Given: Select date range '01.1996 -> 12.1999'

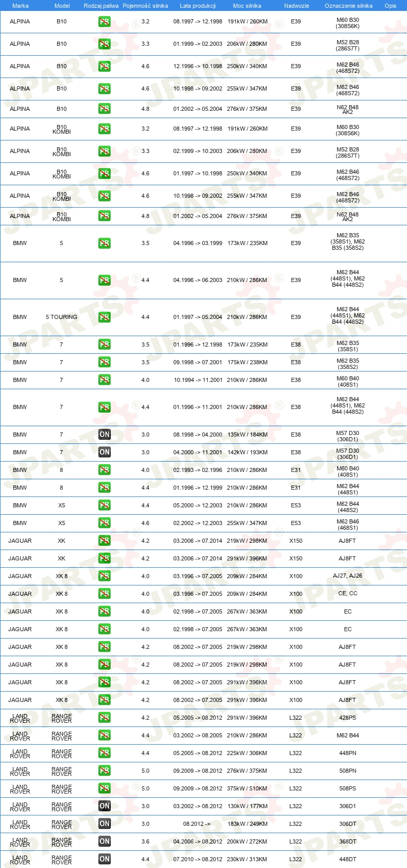Looking at the screenshot, I should pyautogui.click(x=198, y=488).
